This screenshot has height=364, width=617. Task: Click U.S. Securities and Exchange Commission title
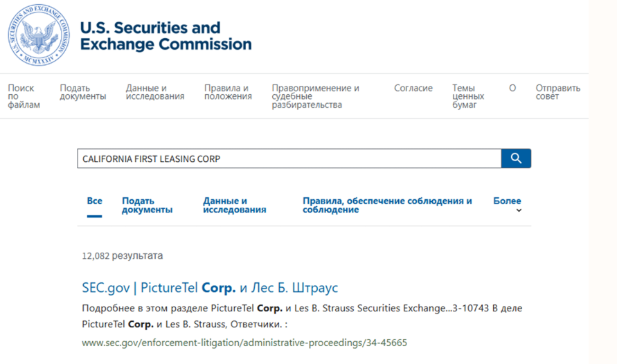click(166, 36)
